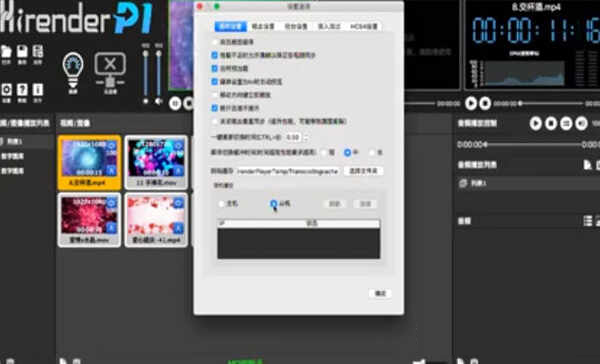
Task: Click the second gray button right of slave radio
Action: [x=365, y=204]
